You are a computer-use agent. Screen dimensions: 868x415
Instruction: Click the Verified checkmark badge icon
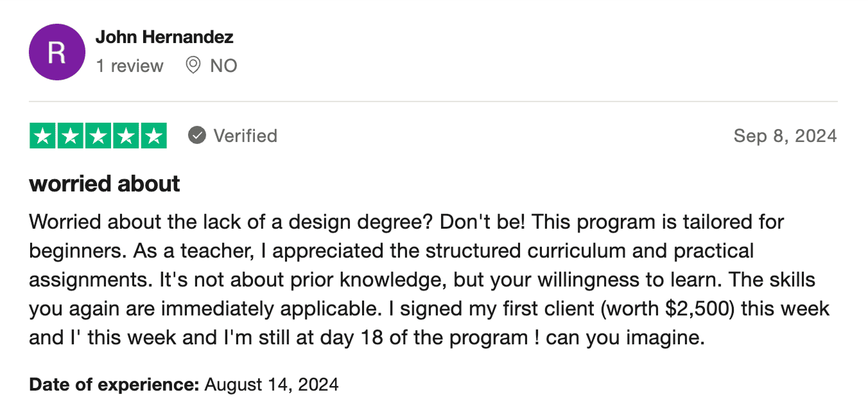pos(196,136)
